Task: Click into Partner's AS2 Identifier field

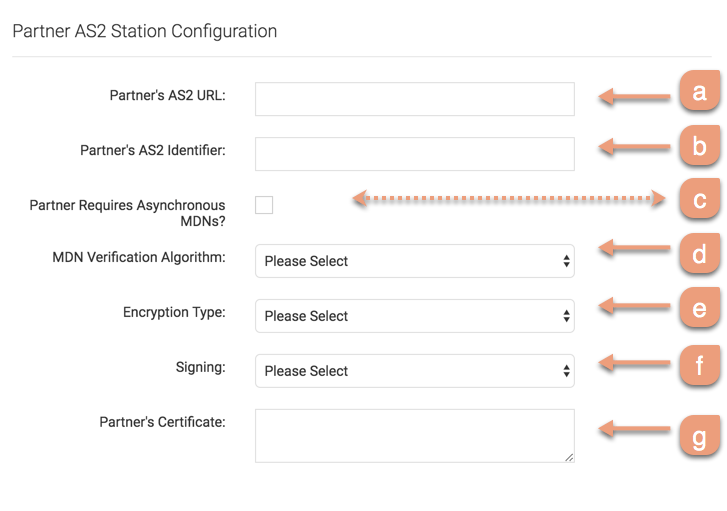Action: pyautogui.click(x=414, y=154)
